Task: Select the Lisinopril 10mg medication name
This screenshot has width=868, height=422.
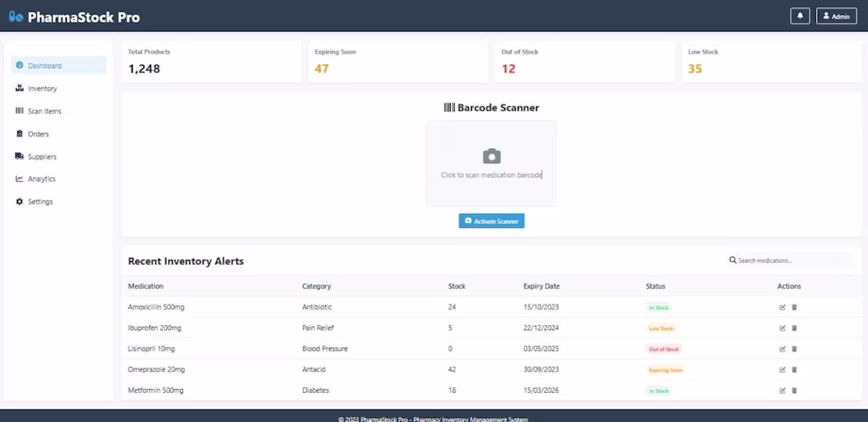Action: click(x=152, y=349)
